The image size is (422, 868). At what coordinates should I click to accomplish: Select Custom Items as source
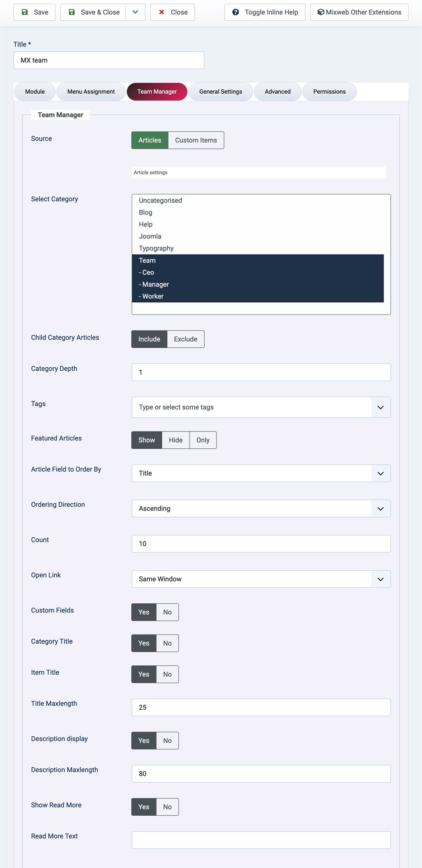(x=196, y=140)
